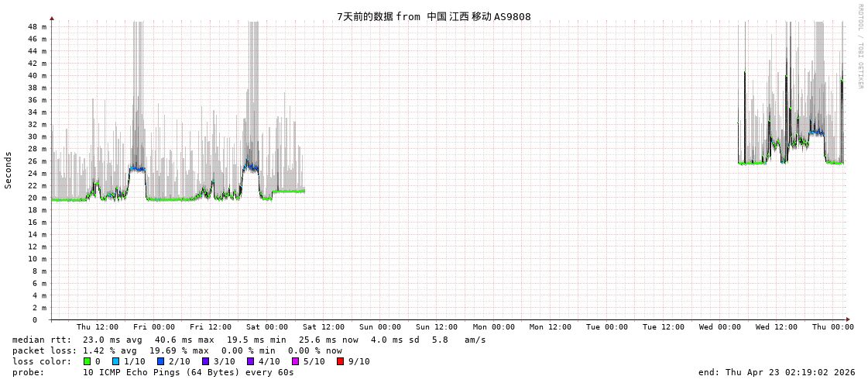The width and height of the screenshot is (868, 383).
Task: Click the RRDTOOL / TOBI OETIKER watermark
Action: pos(859,47)
